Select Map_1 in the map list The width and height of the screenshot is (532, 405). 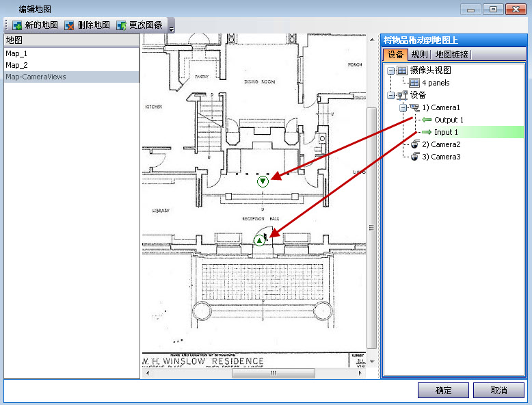[x=72, y=53]
